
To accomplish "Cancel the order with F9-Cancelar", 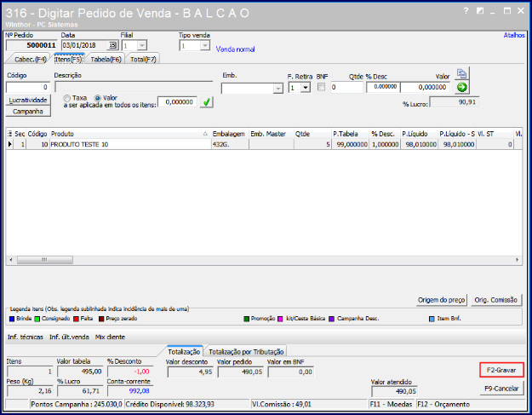I will [x=501, y=389].
